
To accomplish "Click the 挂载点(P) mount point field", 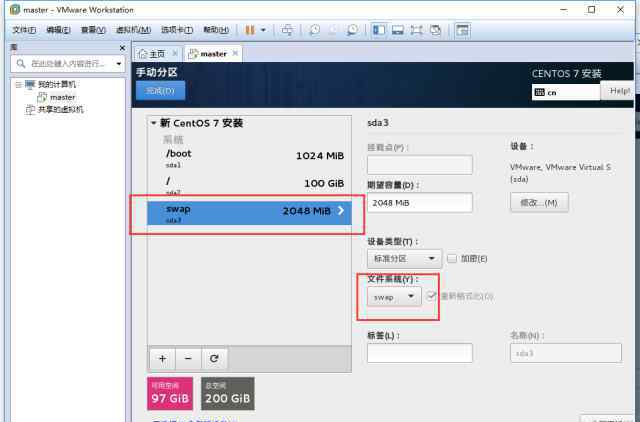I will (420, 165).
